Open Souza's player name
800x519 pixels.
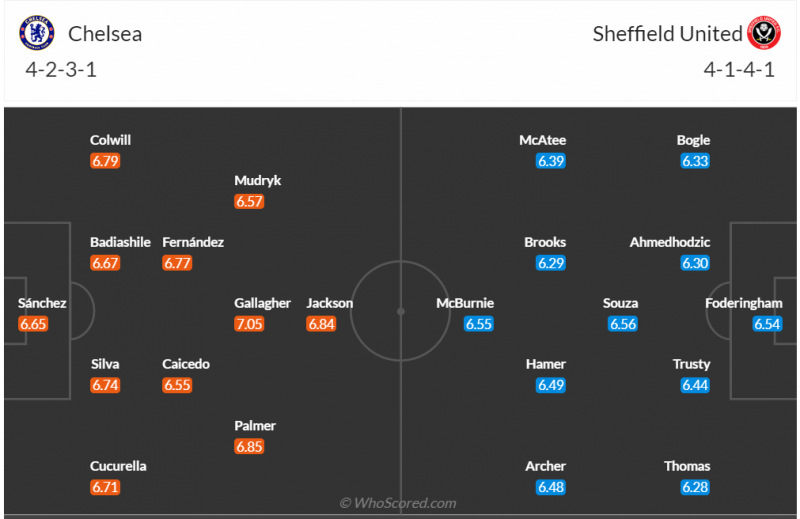point(621,303)
